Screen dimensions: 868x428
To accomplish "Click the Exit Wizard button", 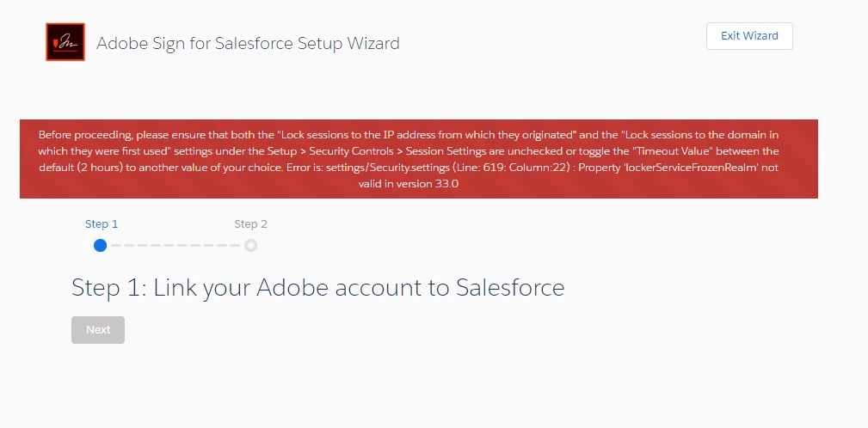I will [749, 36].
